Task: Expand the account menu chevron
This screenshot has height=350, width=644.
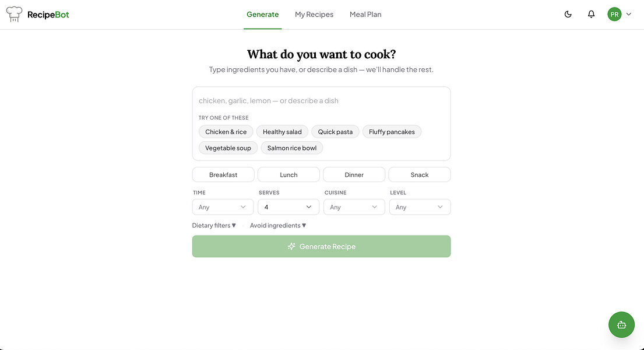Action: click(x=629, y=15)
